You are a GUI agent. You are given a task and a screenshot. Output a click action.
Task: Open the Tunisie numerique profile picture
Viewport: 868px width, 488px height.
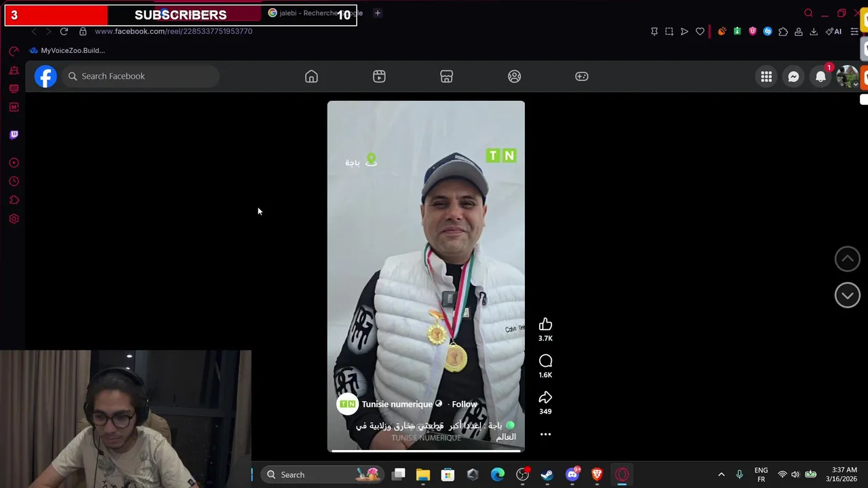click(x=347, y=404)
